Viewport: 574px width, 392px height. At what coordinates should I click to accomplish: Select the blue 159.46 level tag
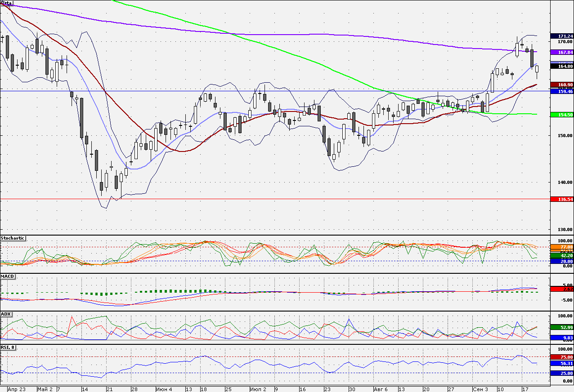(562, 91)
